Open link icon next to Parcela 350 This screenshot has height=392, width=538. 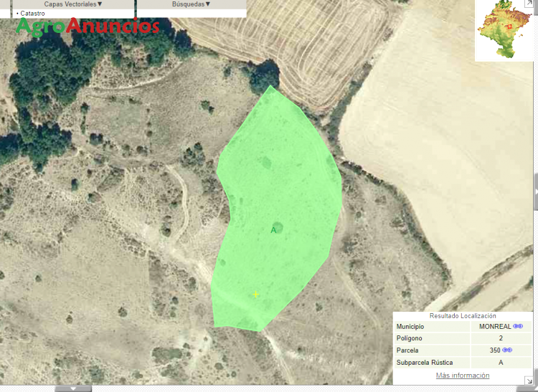pyautogui.click(x=506, y=350)
